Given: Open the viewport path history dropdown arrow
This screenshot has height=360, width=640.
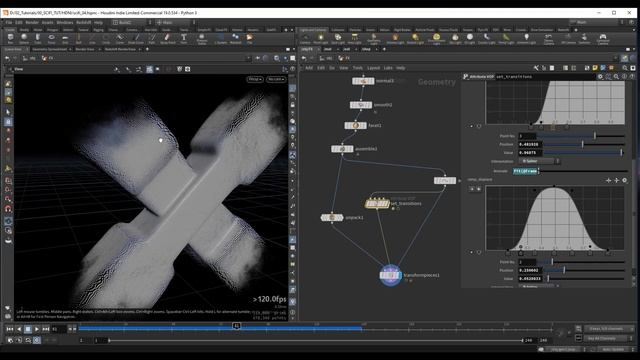Looking at the screenshot, I should pyautogui.click(x=248, y=58).
